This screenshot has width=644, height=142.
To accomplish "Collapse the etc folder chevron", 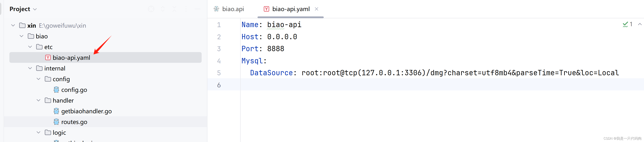I will (x=30, y=47).
